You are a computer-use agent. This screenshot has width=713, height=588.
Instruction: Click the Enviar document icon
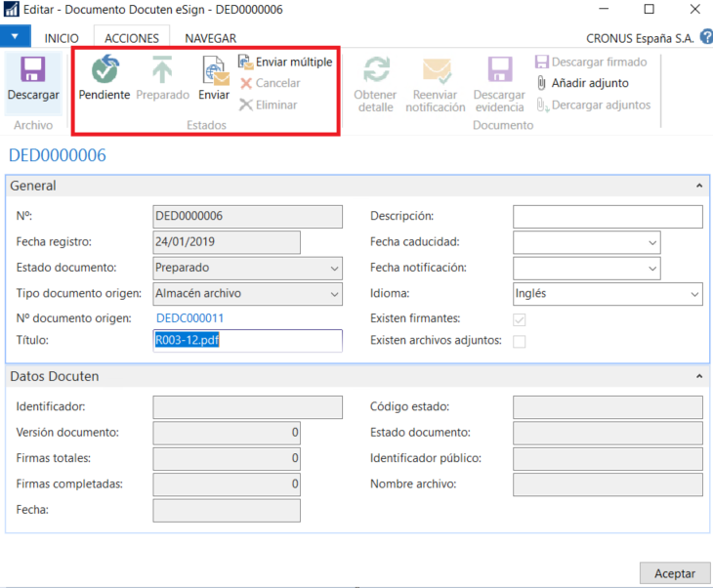[x=216, y=71]
